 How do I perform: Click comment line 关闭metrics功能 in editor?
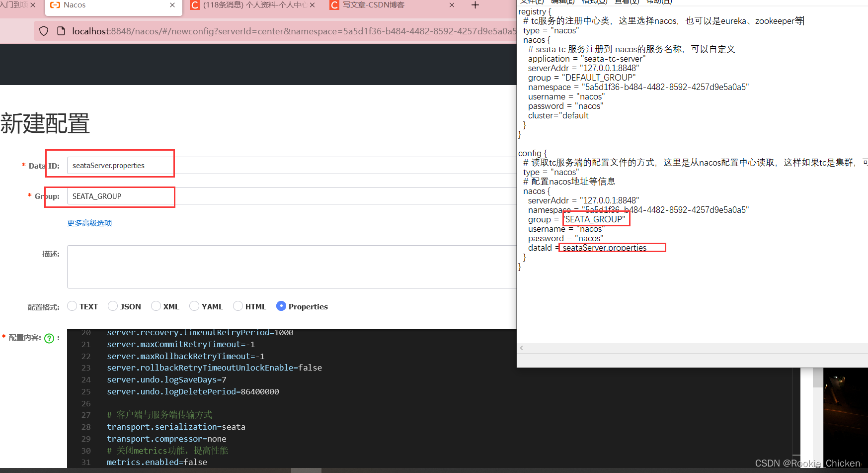(167, 450)
